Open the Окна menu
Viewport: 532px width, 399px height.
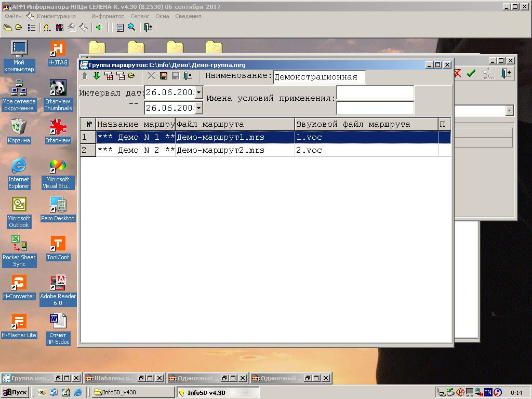pos(162,16)
